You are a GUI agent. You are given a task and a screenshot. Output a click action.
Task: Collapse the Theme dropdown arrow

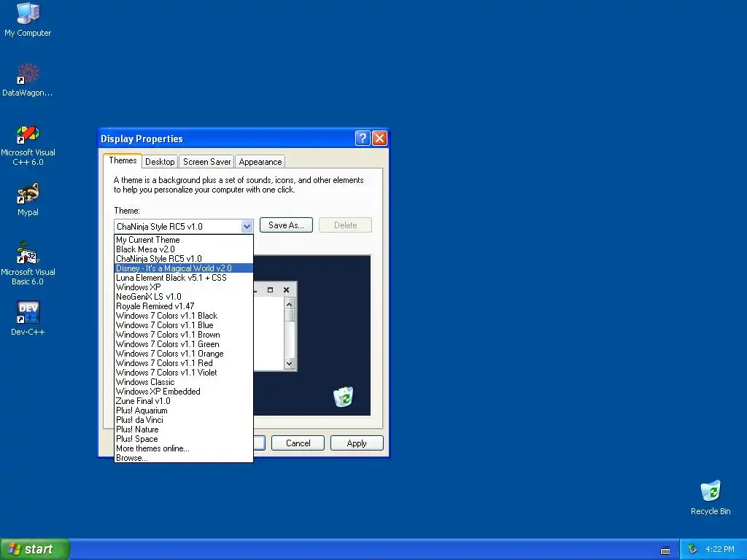(x=247, y=226)
